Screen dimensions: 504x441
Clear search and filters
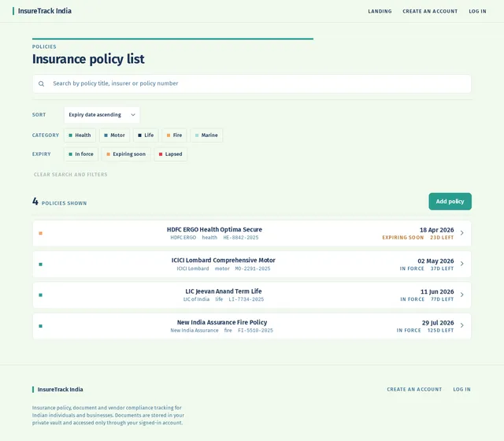click(x=71, y=175)
